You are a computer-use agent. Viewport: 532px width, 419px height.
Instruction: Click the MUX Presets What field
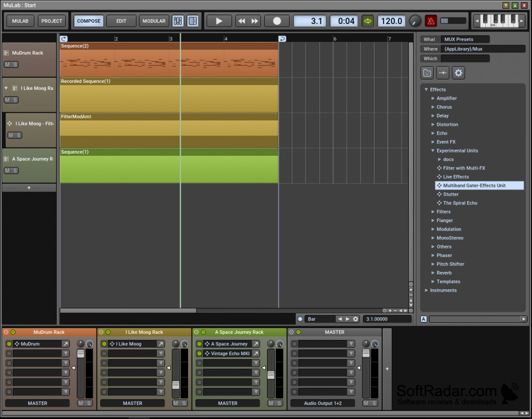pyautogui.click(x=465, y=39)
